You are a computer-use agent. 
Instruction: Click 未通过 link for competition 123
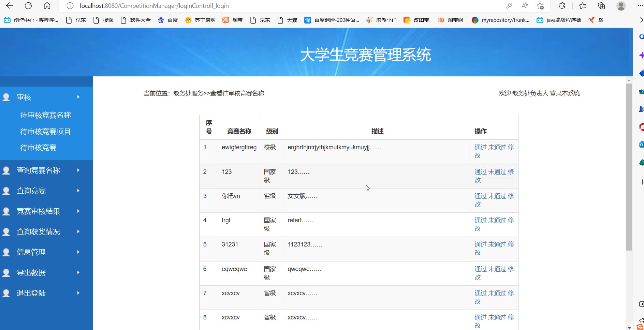click(x=497, y=172)
